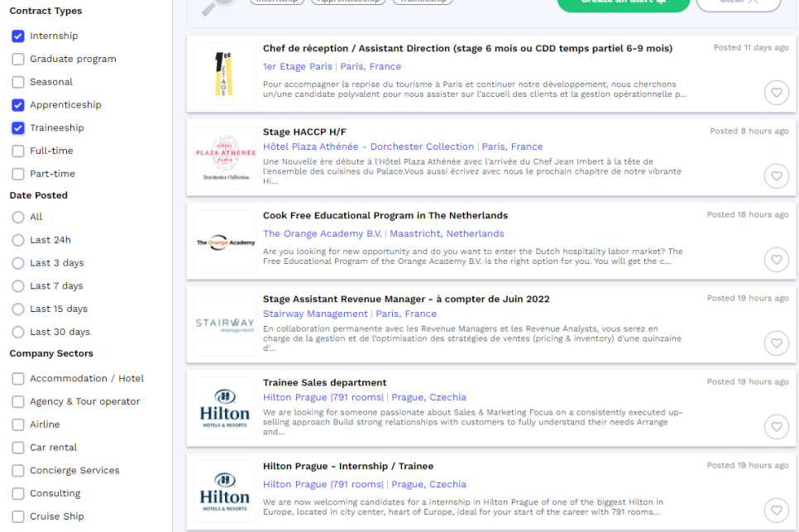This screenshot has width=799, height=532.
Task: Open the Trainee Sales department job title
Action: click(x=324, y=383)
